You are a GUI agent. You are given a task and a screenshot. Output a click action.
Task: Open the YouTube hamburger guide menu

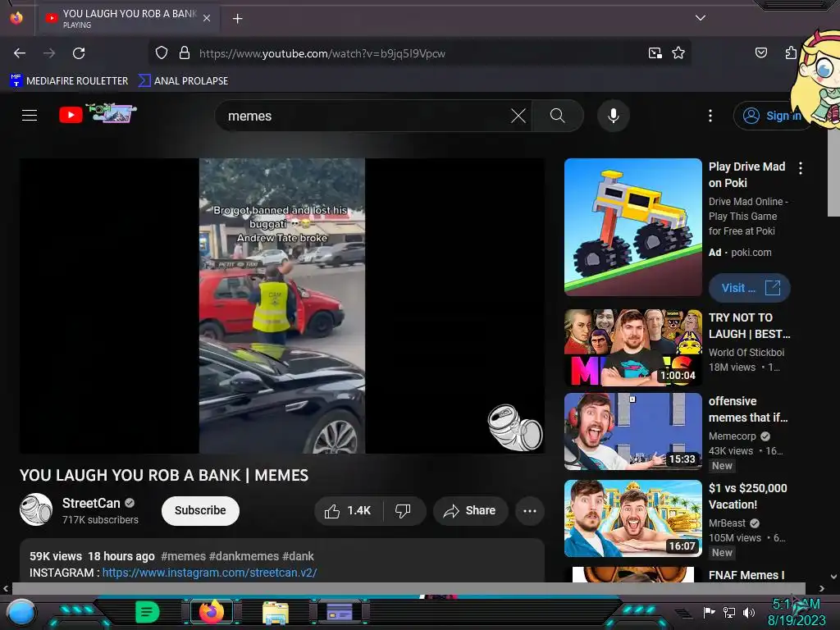click(30, 115)
